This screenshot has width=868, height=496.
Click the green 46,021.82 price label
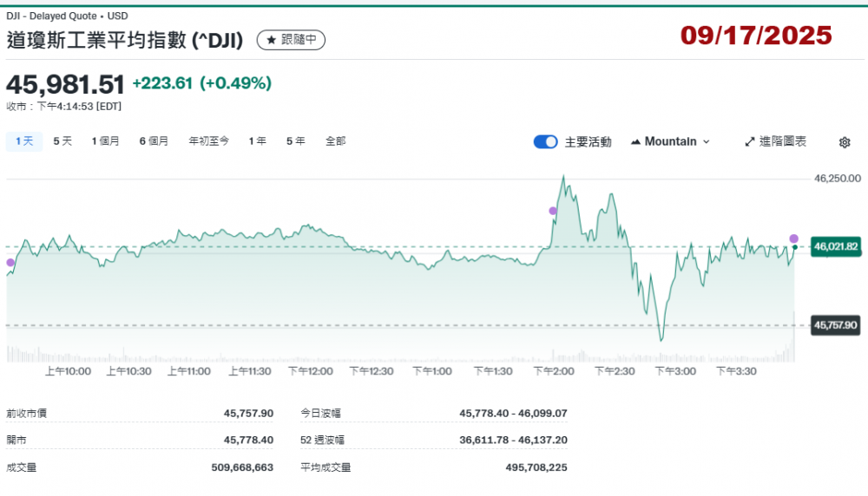(835, 247)
